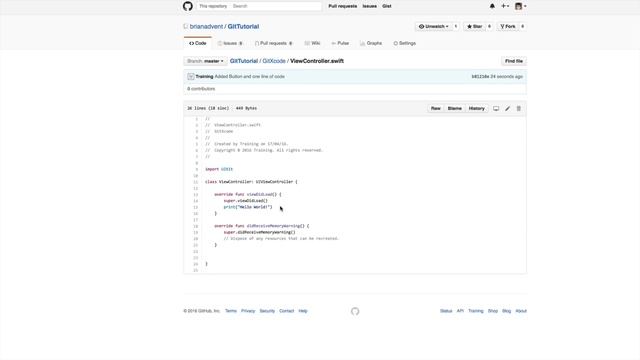Open file in desktop app icon
This screenshot has height=360, width=640.
point(496,109)
